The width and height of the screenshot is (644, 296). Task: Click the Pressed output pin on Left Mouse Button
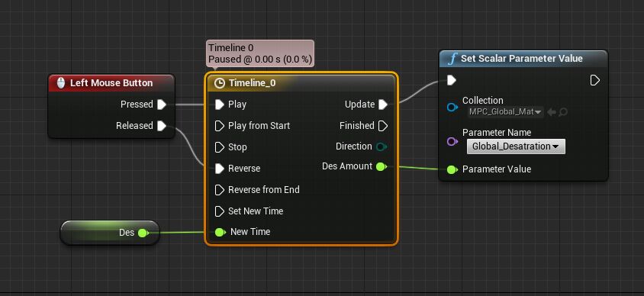coord(162,105)
